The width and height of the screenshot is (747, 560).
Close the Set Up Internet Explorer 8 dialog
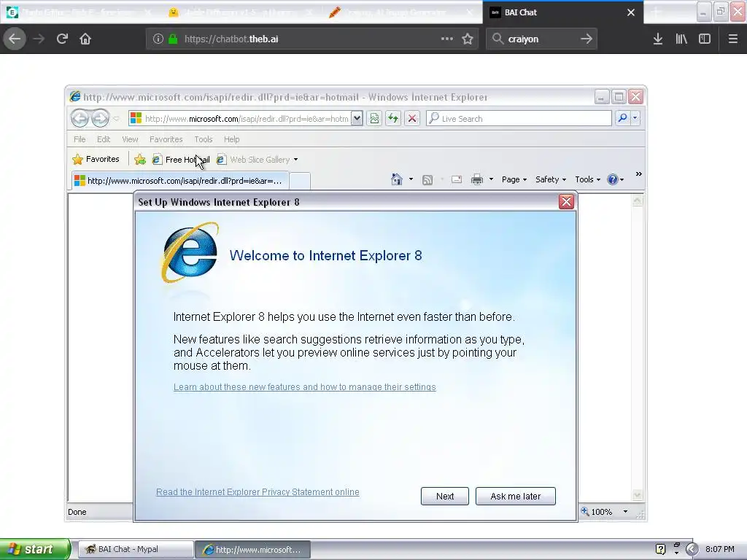566,202
